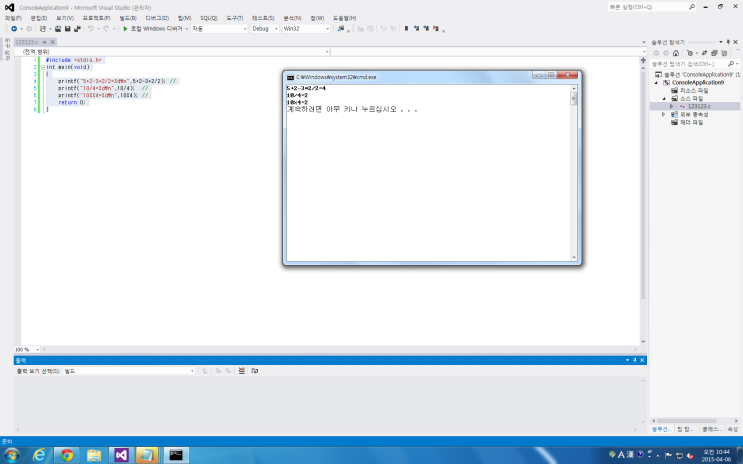
Task: Switch to the 솔루션 탐색기 bottom tab
Action: 661,429
